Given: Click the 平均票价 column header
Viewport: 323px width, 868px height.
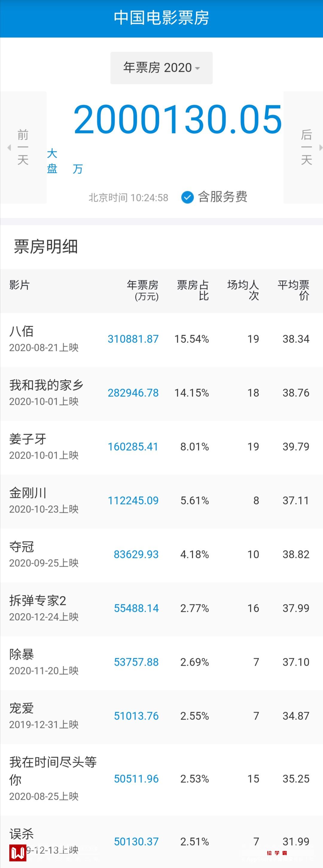Looking at the screenshot, I should tap(293, 290).
